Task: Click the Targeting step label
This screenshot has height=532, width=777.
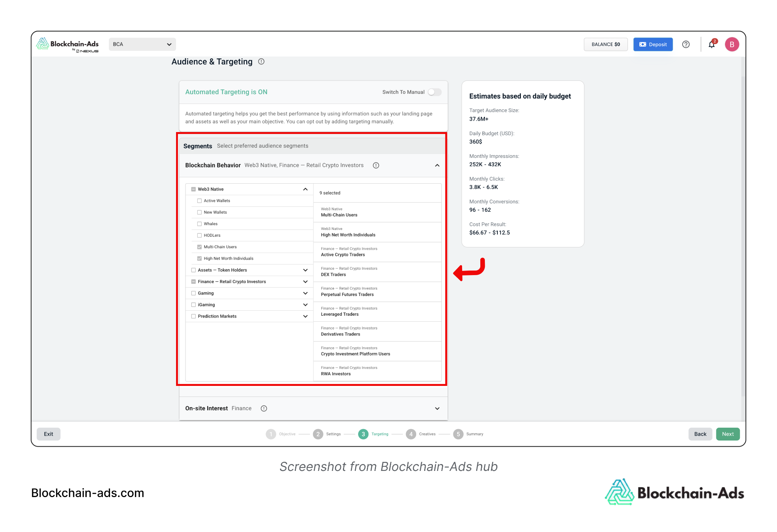Action: pyautogui.click(x=380, y=434)
